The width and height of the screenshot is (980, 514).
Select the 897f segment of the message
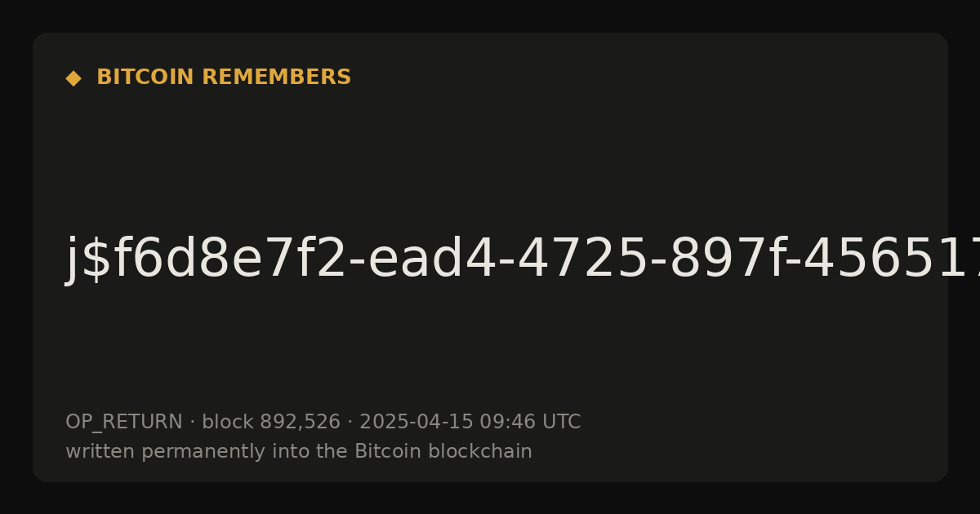(x=673, y=260)
